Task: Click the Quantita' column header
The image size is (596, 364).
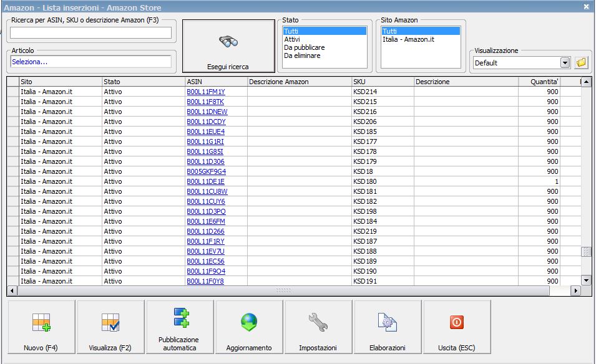Action: [x=539, y=82]
